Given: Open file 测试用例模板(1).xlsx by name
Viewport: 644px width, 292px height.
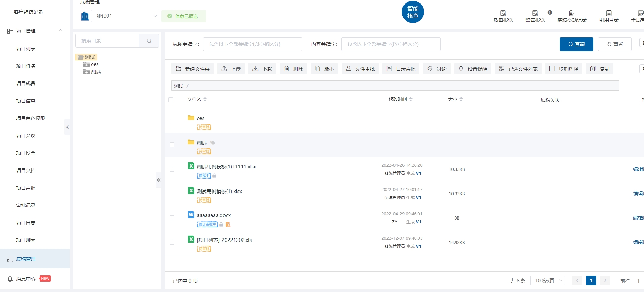Looking at the screenshot, I should pyautogui.click(x=219, y=191).
